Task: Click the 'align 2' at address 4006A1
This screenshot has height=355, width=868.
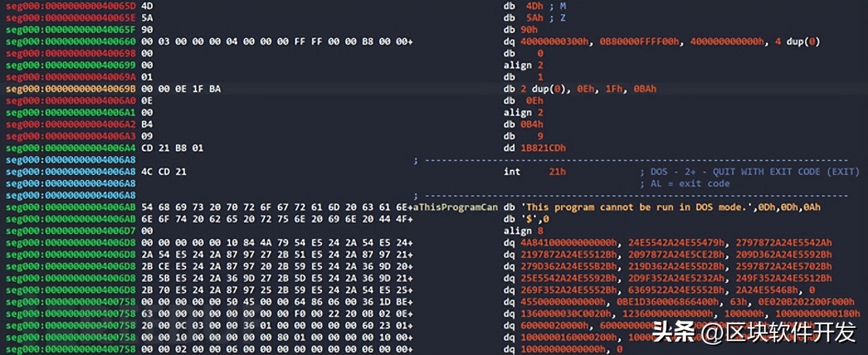Action: (523, 113)
